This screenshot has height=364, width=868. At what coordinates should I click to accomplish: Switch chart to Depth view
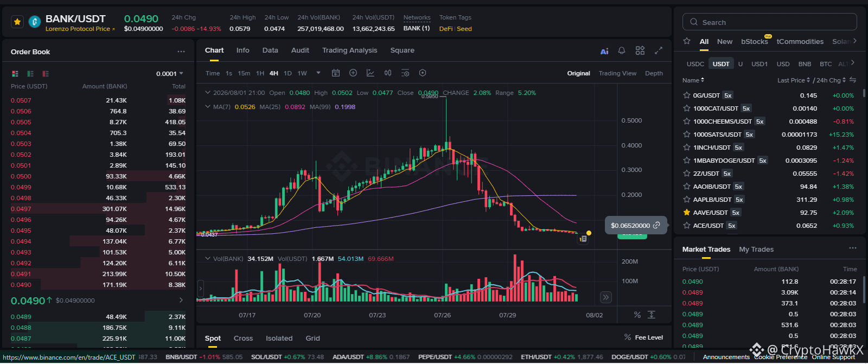654,73
